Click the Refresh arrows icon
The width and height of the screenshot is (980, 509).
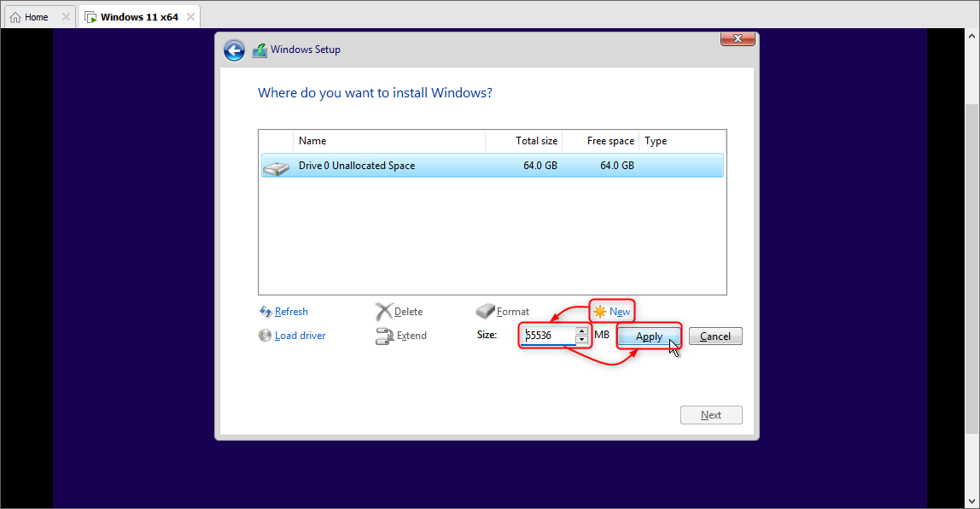[x=265, y=312]
